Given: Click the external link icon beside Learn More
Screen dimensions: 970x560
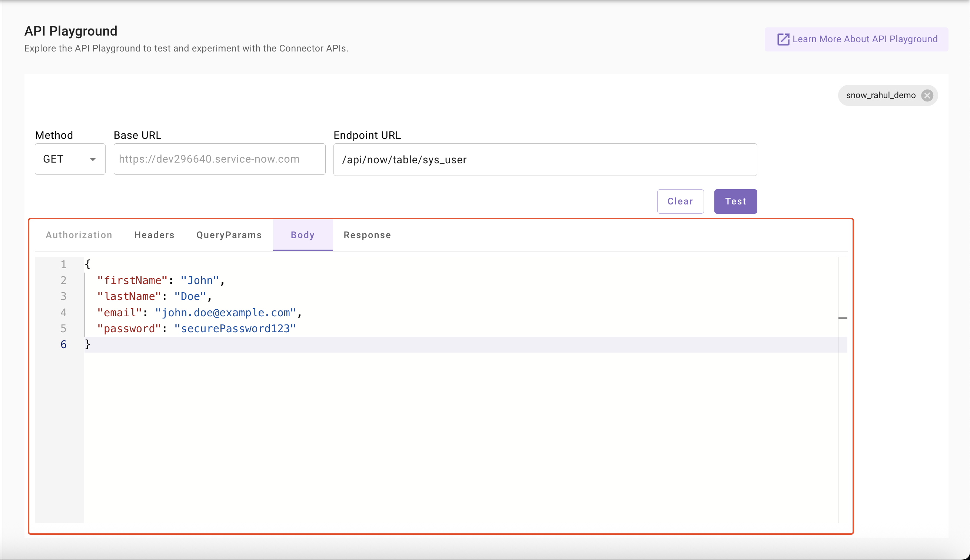Looking at the screenshot, I should (783, 39).
